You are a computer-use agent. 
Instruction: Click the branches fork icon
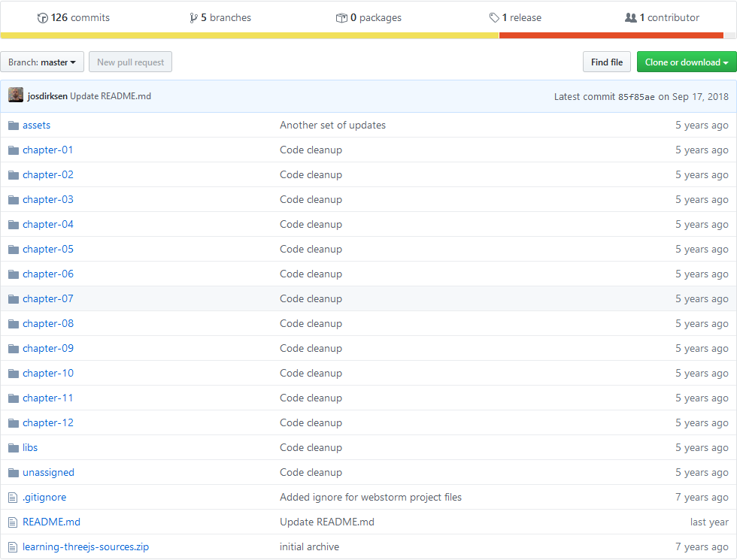point(193,18)
